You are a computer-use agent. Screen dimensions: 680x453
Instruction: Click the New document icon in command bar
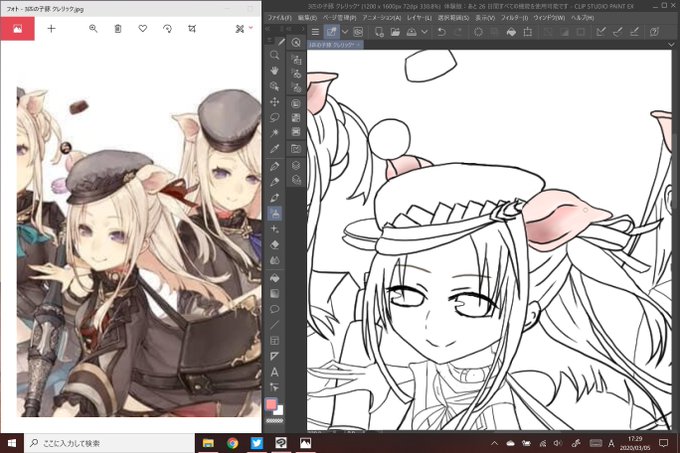379,32
